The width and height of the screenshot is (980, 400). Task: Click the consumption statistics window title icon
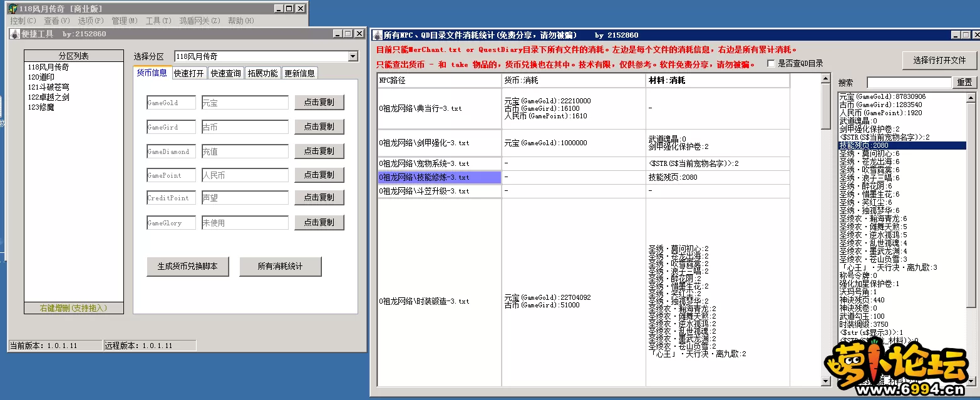click(377, 35)
